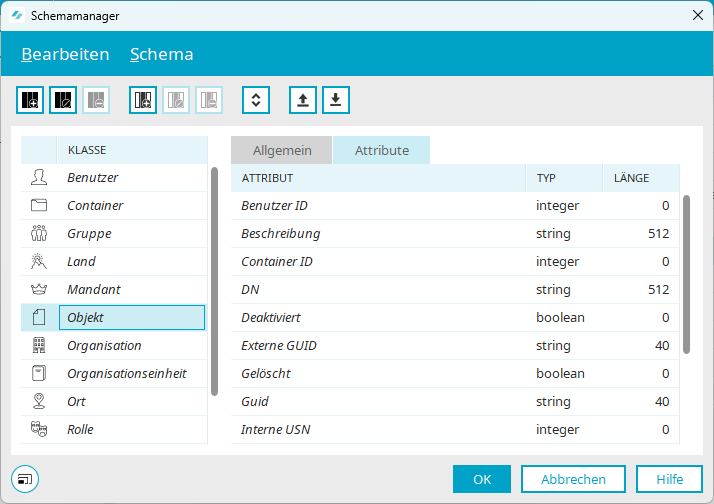This screenshot has width=714, height=504.
Task: Sort by the ATTRIBUT column header
Action: 378,178
